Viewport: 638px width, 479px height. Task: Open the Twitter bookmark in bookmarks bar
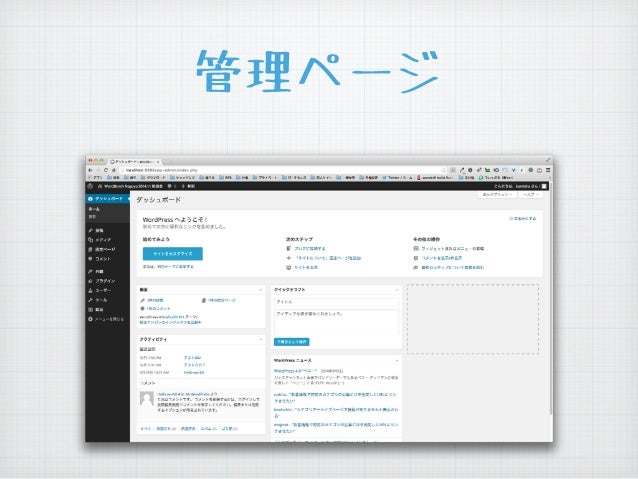[397, 178]
